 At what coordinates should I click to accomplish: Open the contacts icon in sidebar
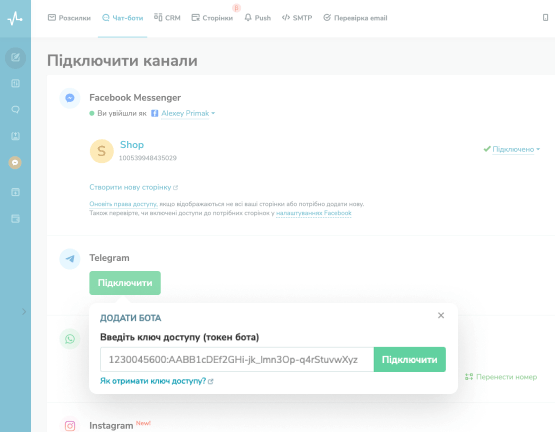click(x=15, y=136)
